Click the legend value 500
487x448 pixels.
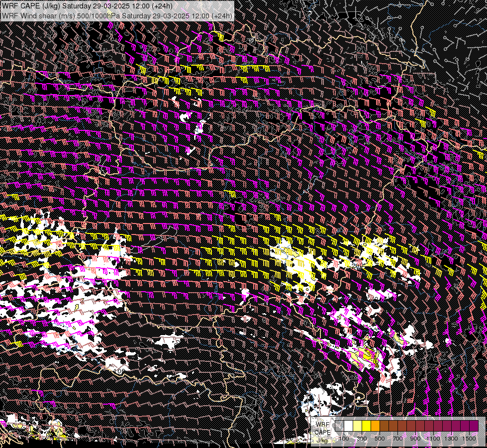pos(380,439)
